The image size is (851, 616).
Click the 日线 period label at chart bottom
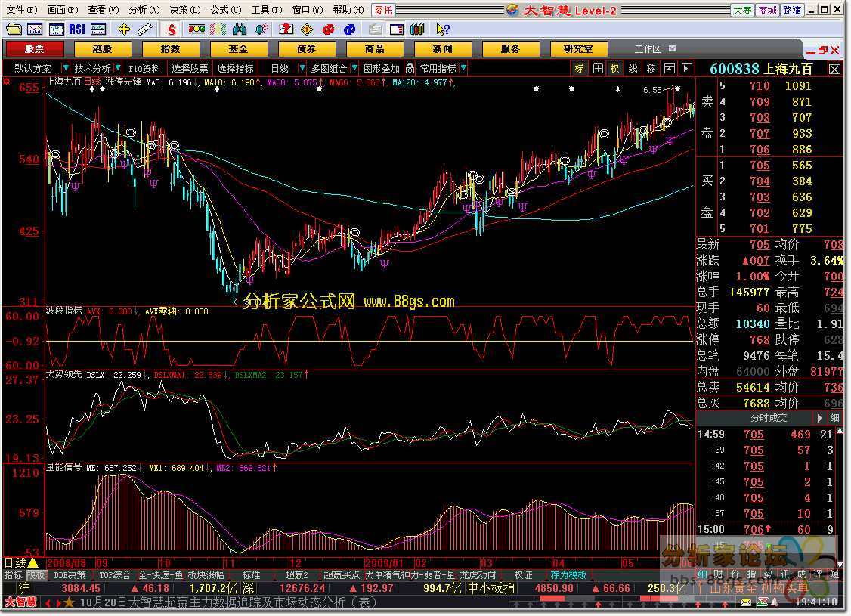[x=16, y=563]
